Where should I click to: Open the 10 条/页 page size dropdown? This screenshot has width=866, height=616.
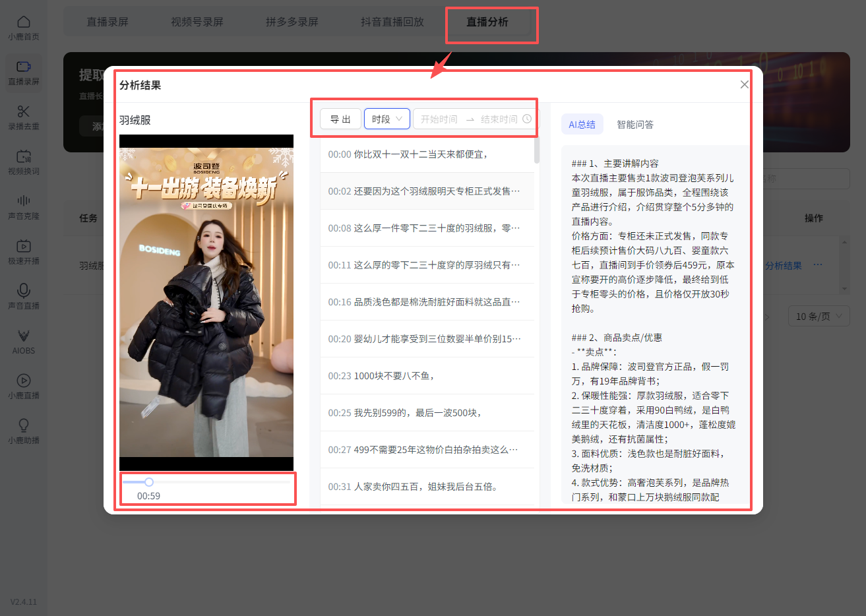(x=819, y=316)
